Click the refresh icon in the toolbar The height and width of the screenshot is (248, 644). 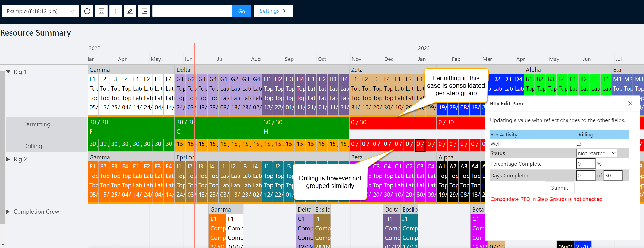point(87,11)
